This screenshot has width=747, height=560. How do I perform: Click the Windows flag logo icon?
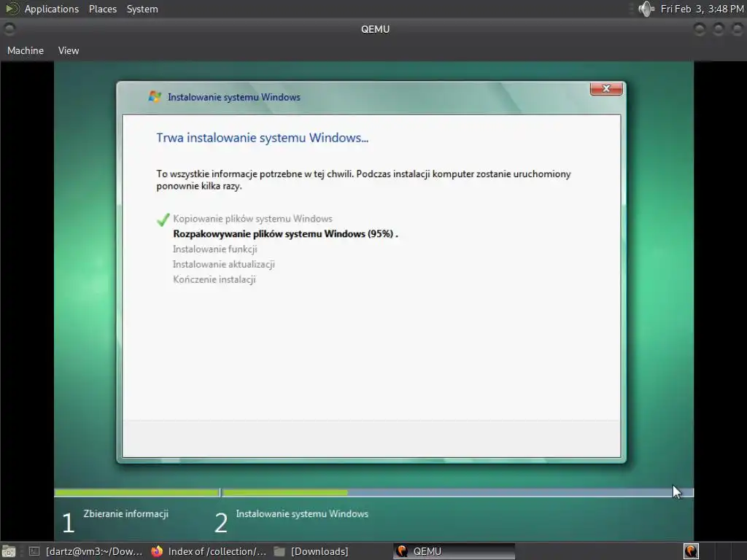coord(155,97)
